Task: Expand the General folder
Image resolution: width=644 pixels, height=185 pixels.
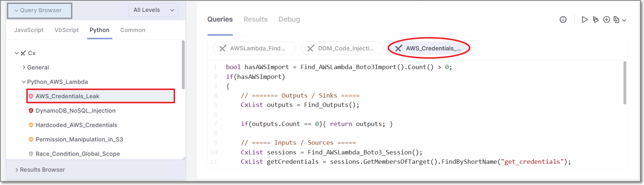Action: (24, 67)
